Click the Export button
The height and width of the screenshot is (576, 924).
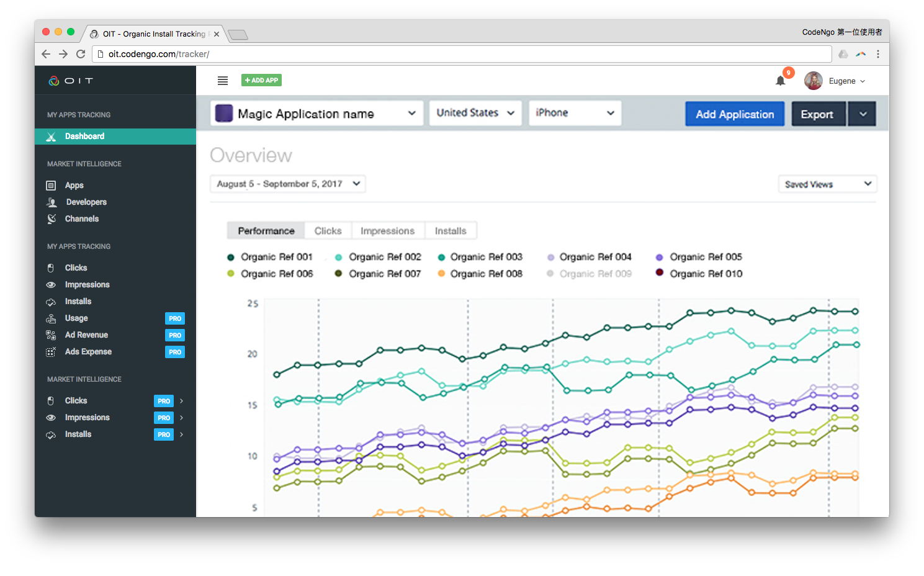[819, 114]
